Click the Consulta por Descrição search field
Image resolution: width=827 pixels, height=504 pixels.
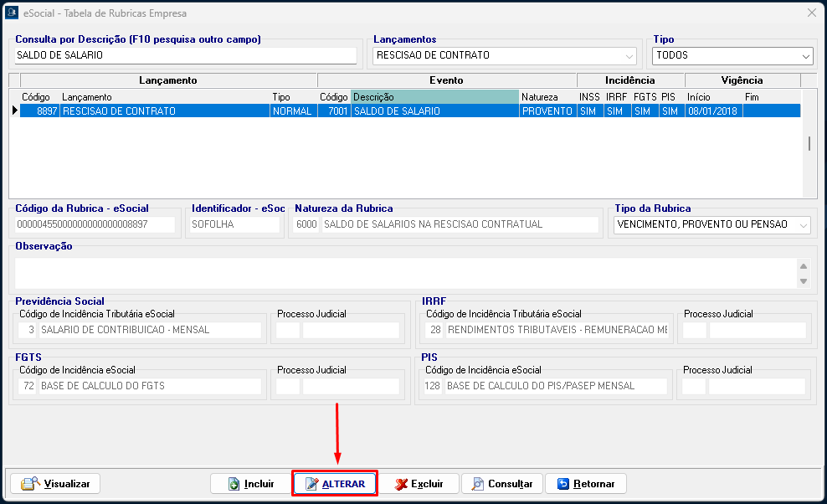click(185, 55)
